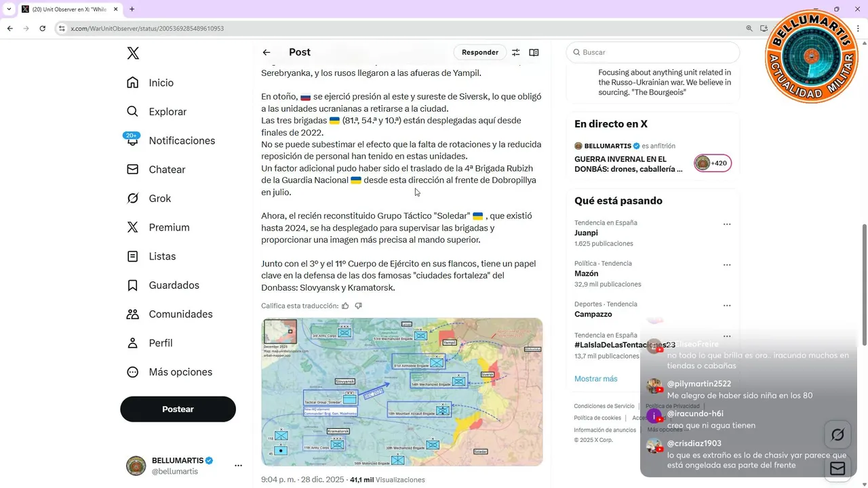Open X home logo in sidebar
The image size is (868, 488).
click(133, 54)
